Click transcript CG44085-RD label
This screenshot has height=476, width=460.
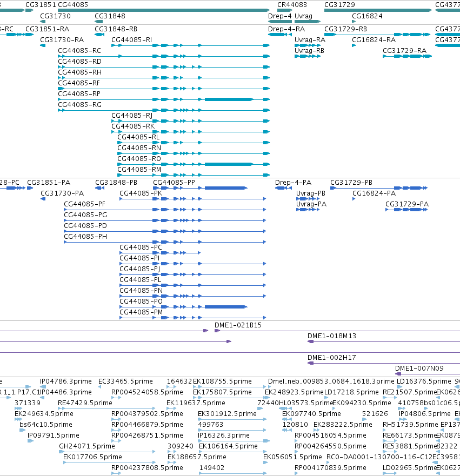(79, 62)
